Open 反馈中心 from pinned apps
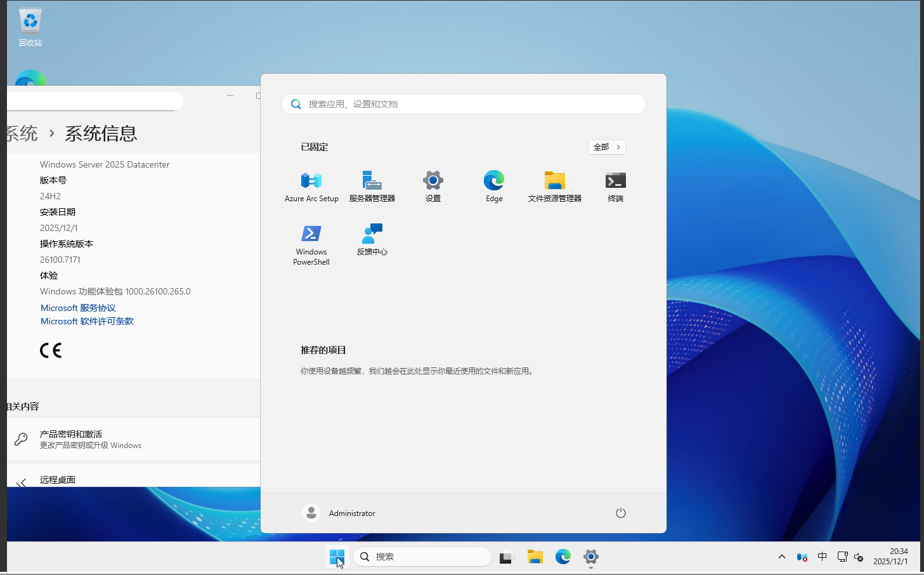This screenshot has width=924, height=575. click(x=372, y=239)
